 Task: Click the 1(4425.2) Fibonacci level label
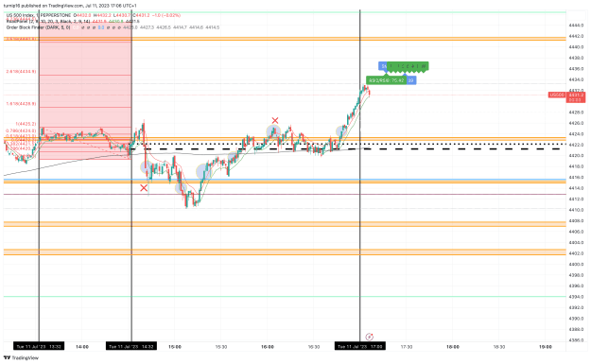click(26, 124)
